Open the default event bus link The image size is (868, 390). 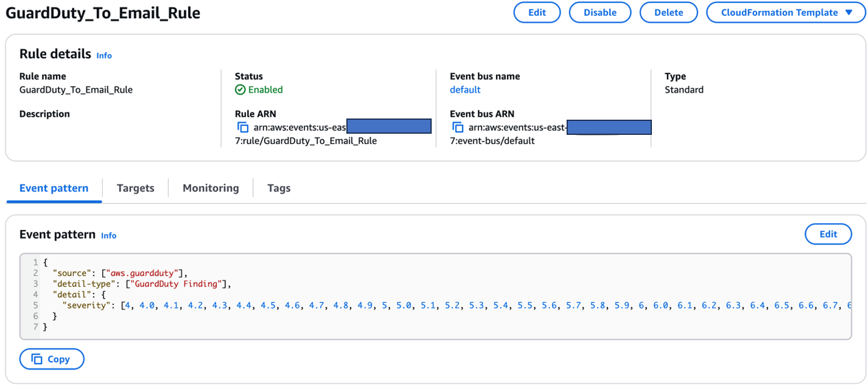pos(465,89)
